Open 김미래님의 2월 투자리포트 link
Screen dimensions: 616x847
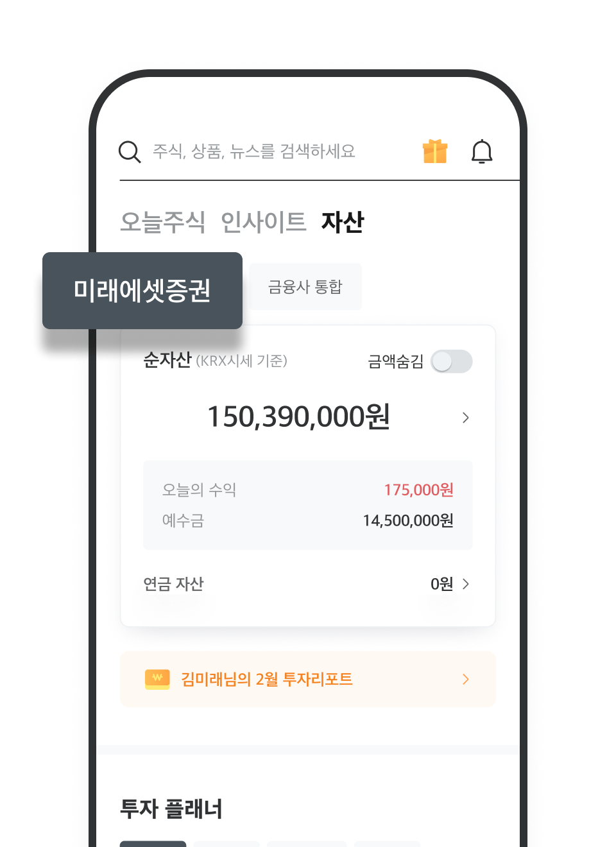(267, 679)
